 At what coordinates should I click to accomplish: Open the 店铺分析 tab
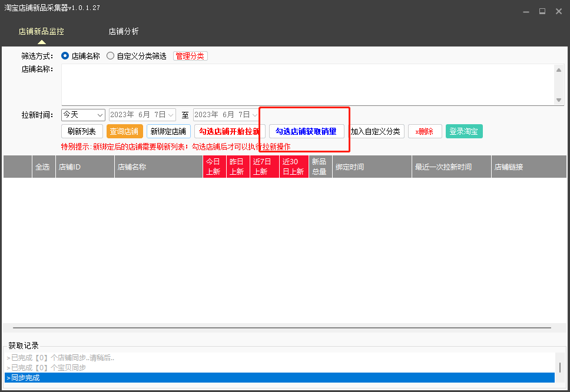pos(124,32)
